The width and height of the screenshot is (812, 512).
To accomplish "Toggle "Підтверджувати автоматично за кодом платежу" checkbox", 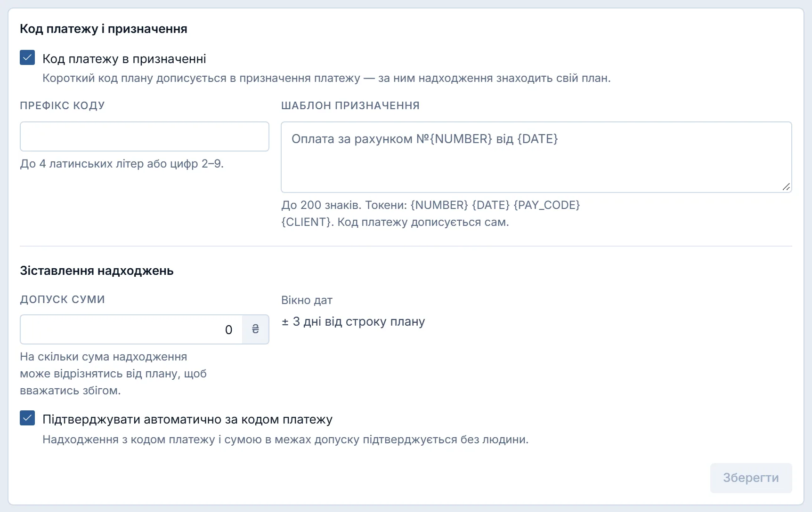I will pos(27,418).
